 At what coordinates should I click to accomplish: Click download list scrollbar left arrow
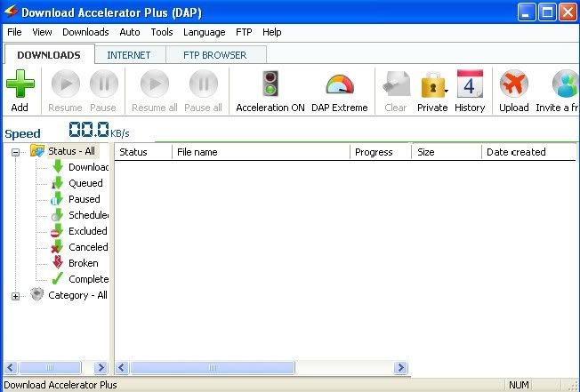click(122, 368)
